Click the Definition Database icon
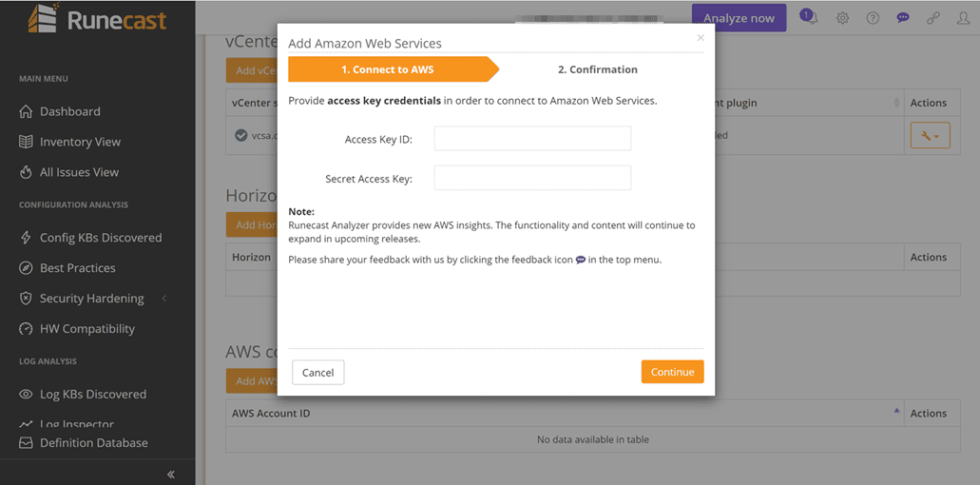The height and width of the screenshot is (485, 980). [x=26, y=443]
